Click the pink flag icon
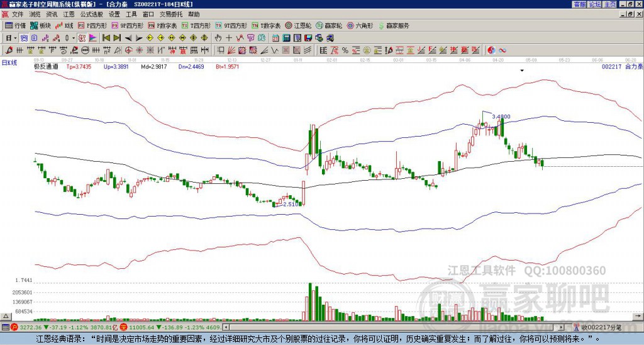This screenshot has height=345, width=644. coord(93,38)
